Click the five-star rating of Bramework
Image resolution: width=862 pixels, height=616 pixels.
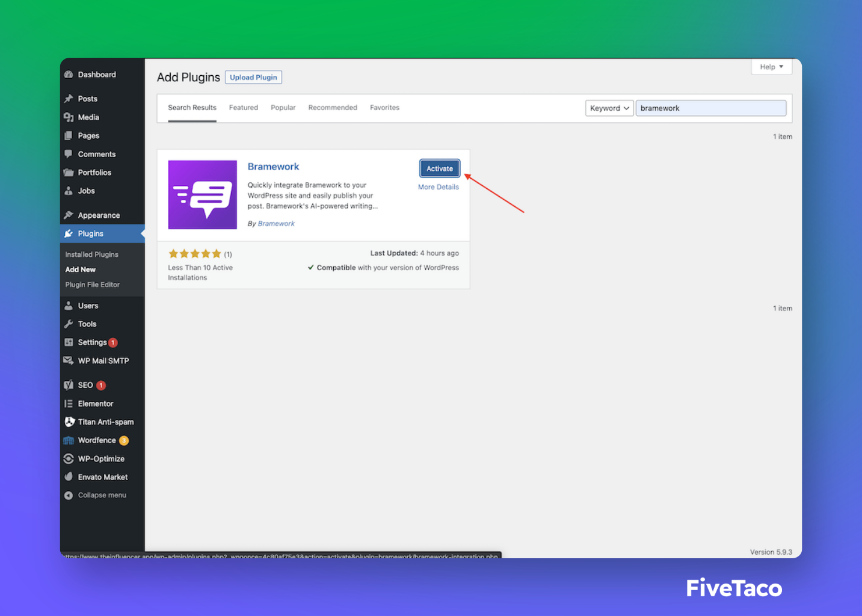pos(195,254)
